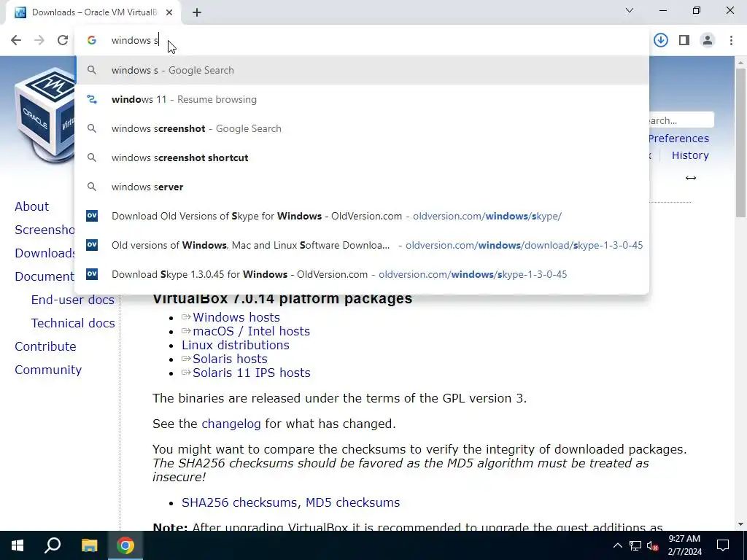This screenshot has width=747, height=560.
Task: Expand the tab search chevron
Action: 630,10
